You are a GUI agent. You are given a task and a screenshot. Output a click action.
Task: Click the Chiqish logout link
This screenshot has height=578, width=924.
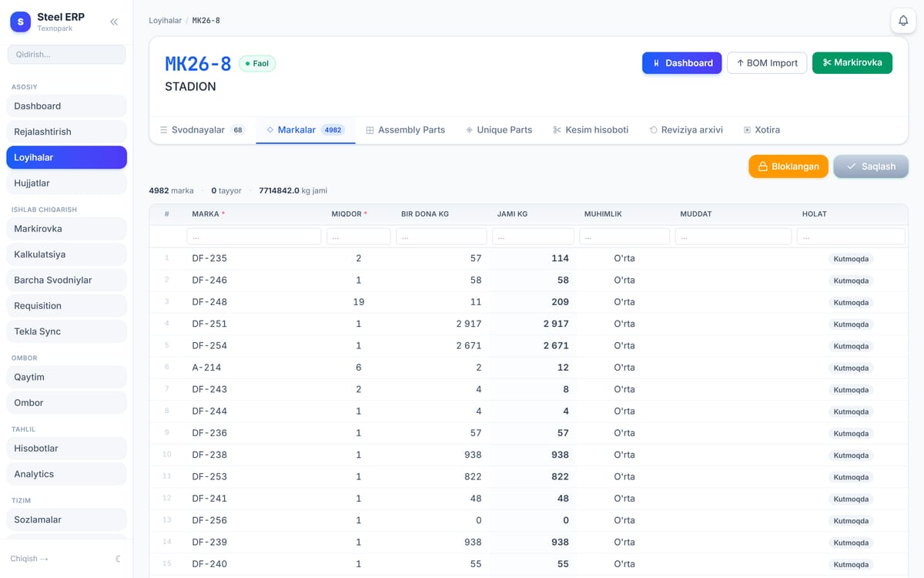[x=29, y=559]
